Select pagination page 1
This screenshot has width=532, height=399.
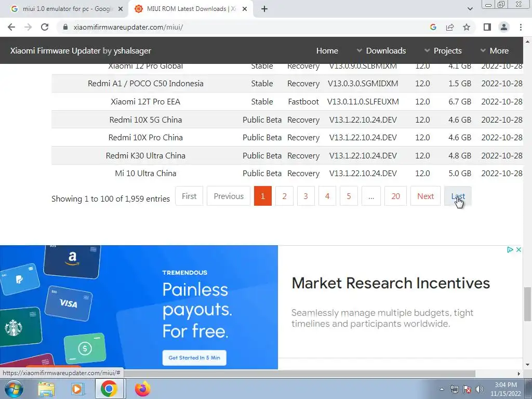262,196
